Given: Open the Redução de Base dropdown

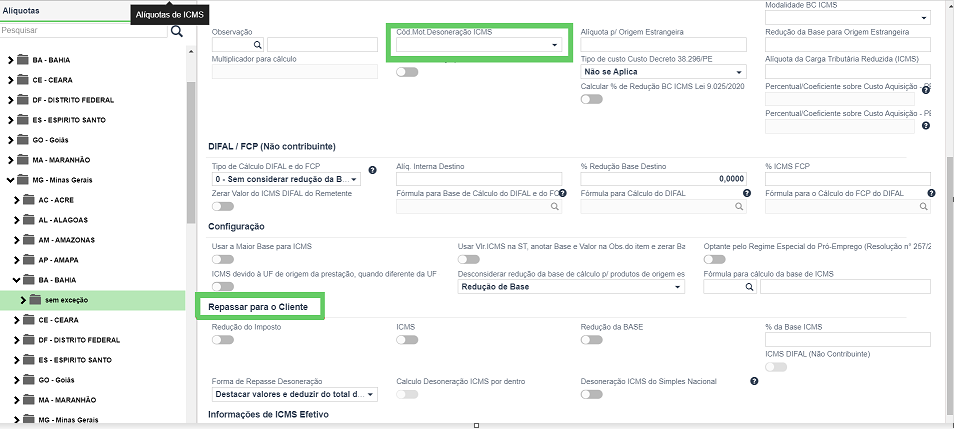Looking at the screenshot, I should (571, 287).
